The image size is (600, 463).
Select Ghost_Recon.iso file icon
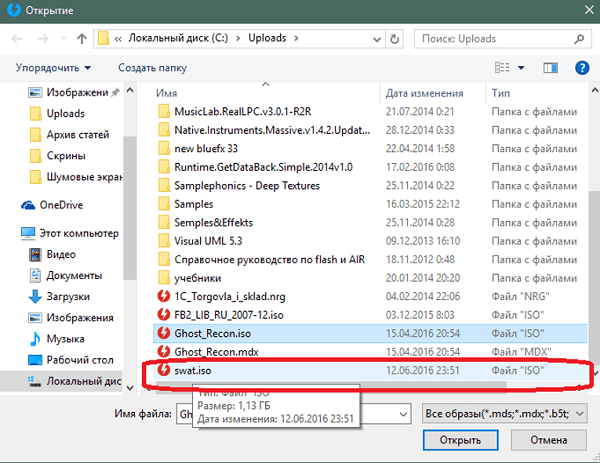(164, 333)
